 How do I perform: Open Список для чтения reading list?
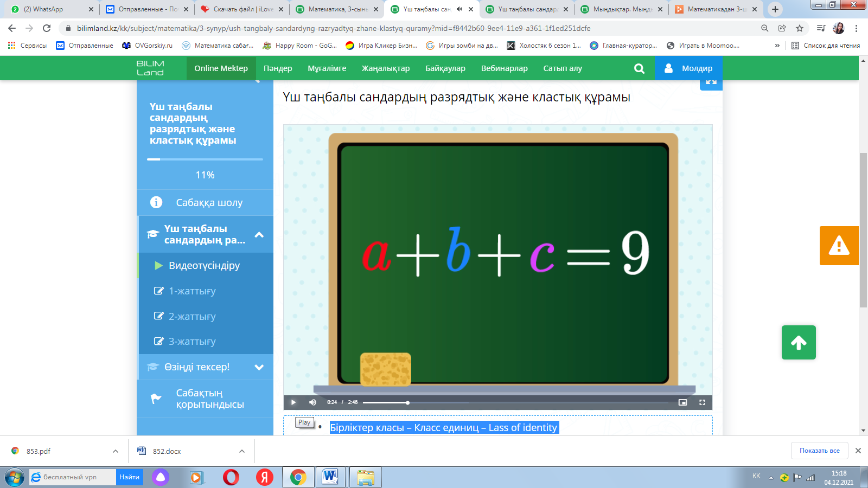pyautogui.click(x=826, y=46)
